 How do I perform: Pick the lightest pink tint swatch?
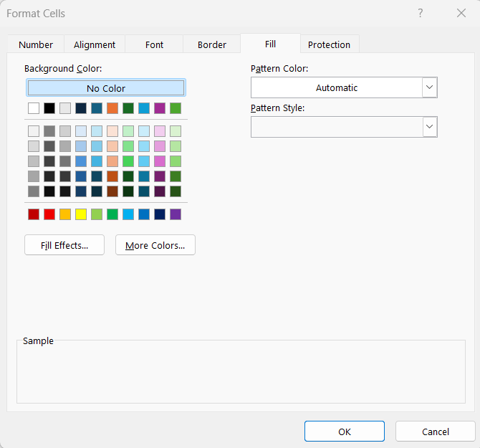[x=160, y=131]
